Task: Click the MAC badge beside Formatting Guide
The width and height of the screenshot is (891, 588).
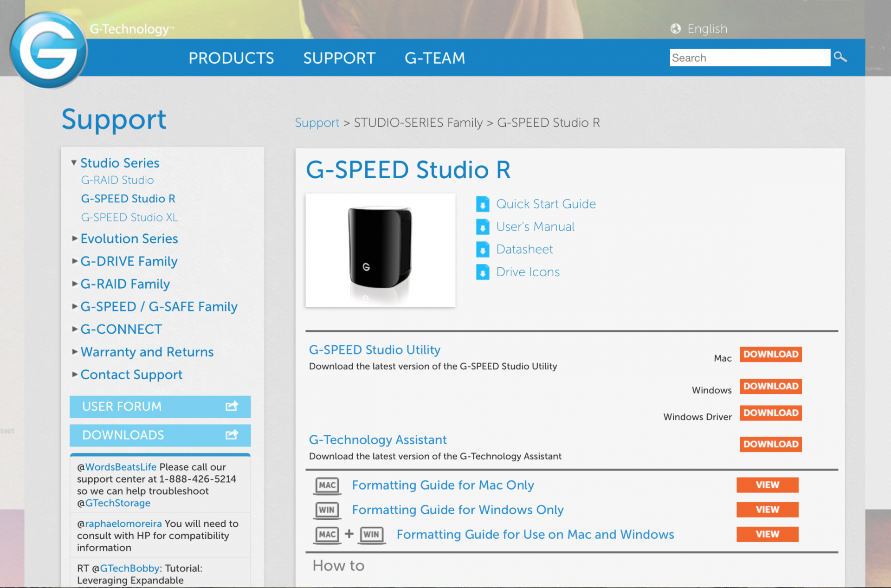Action: pyautogui.click(x=327, y=485)
